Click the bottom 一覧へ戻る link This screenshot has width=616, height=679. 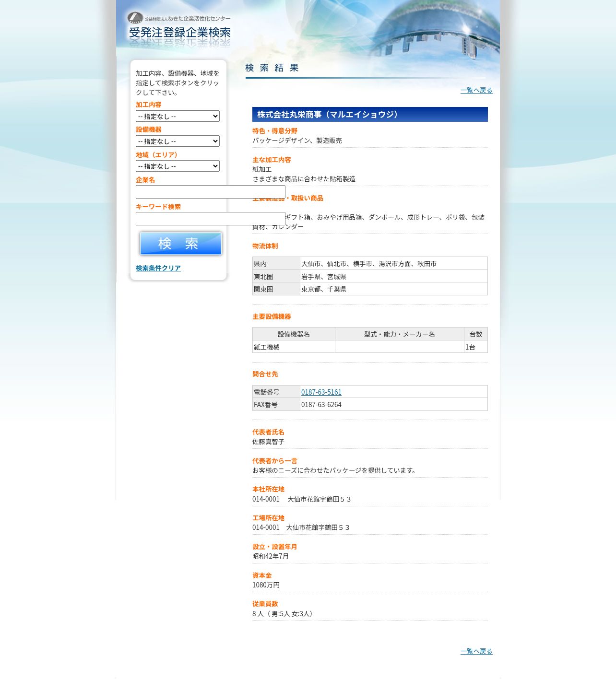point(476,651)
